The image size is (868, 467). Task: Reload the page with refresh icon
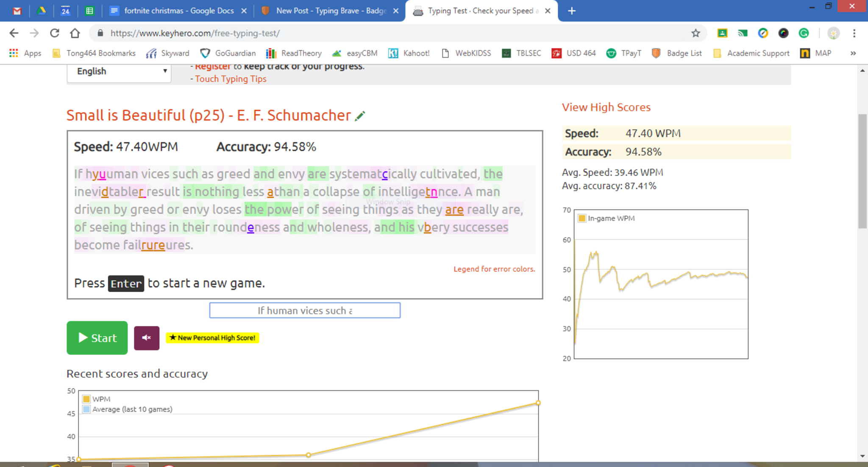pyautogui.click(x=55, y=33)
